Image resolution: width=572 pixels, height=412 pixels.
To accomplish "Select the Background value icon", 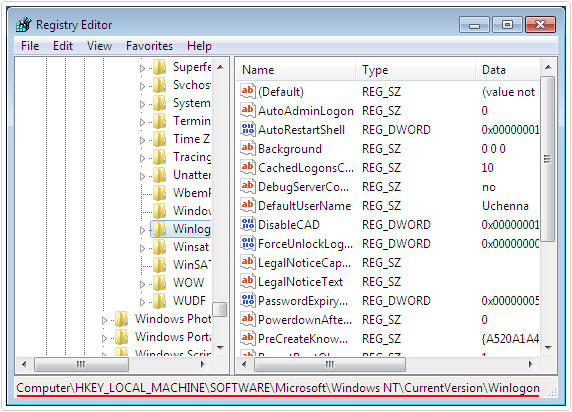I will (247, 148).
